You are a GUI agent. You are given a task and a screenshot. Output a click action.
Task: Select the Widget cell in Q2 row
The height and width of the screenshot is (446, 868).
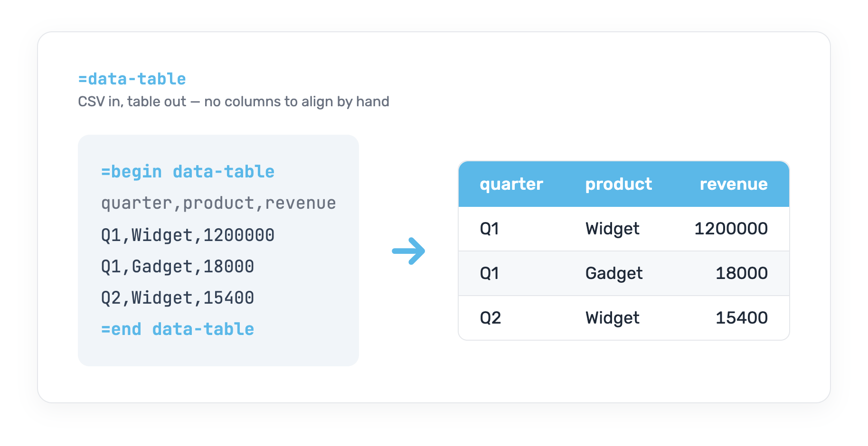pos(613,318)
